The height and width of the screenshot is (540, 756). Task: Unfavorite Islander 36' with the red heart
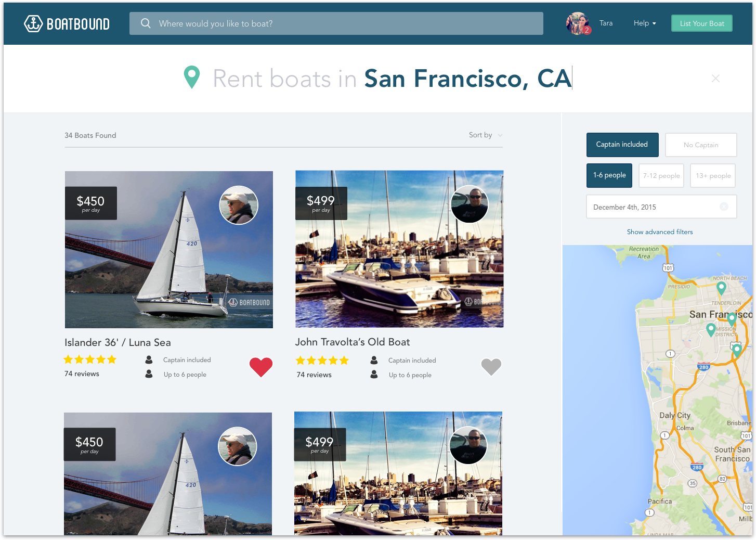tap(261, 367)
